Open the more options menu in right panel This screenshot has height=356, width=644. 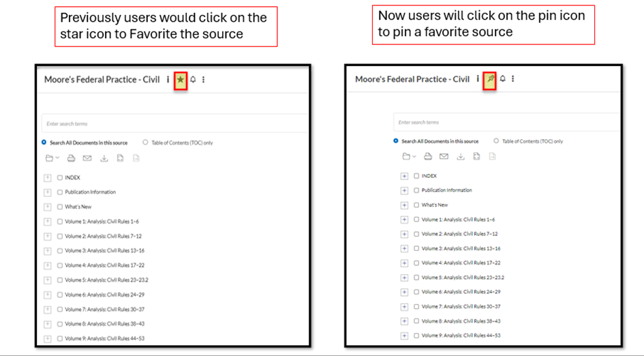(513, 78)
